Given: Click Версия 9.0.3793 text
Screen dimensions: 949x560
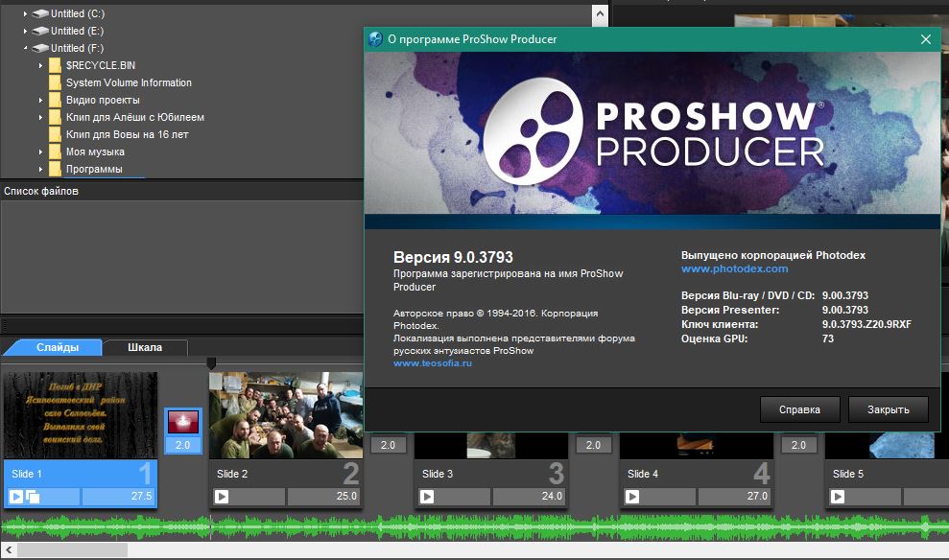Looking at the screenshot, I should coord(453,258).
